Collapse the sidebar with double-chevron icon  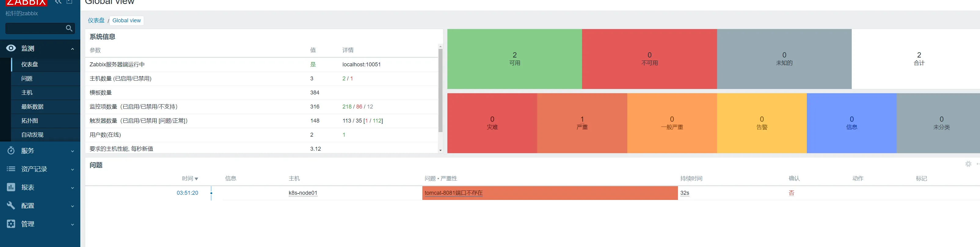click(58, 2)
